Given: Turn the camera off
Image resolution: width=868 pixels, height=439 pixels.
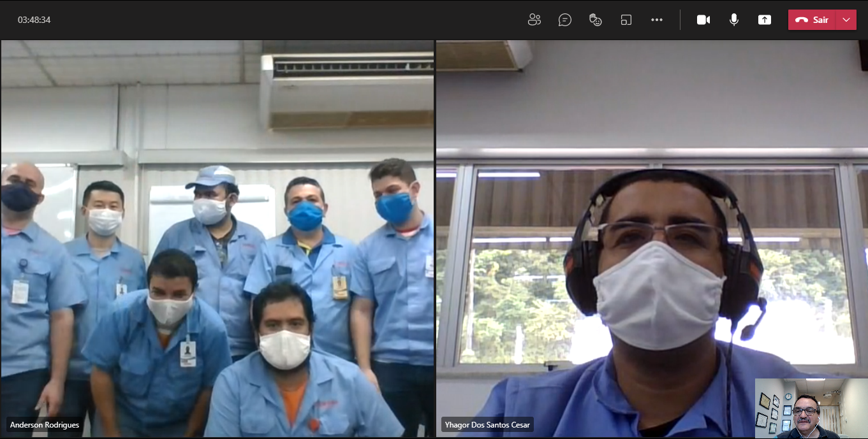Looking at the screenshot, I should coord(703,20).
